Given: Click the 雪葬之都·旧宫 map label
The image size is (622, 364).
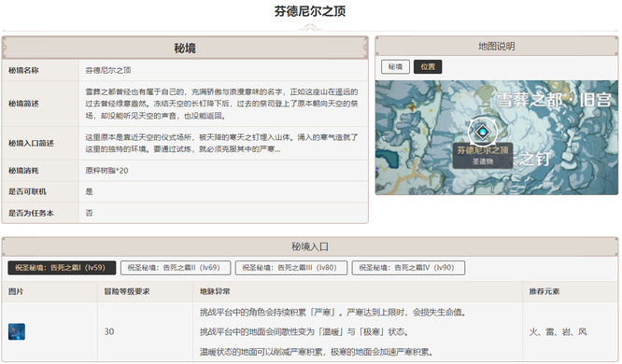Looking at the screenshot, I should [x=554, y=100].
